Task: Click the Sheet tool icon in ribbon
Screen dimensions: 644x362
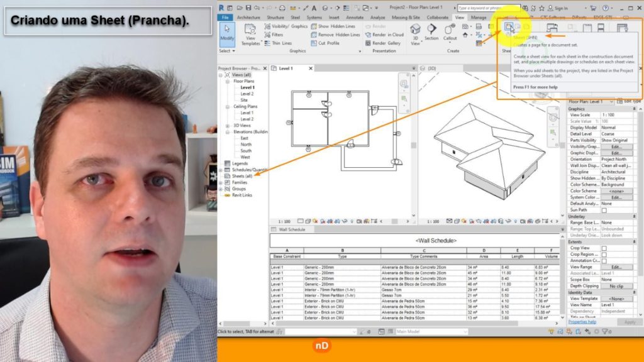Action: [508, 28]
